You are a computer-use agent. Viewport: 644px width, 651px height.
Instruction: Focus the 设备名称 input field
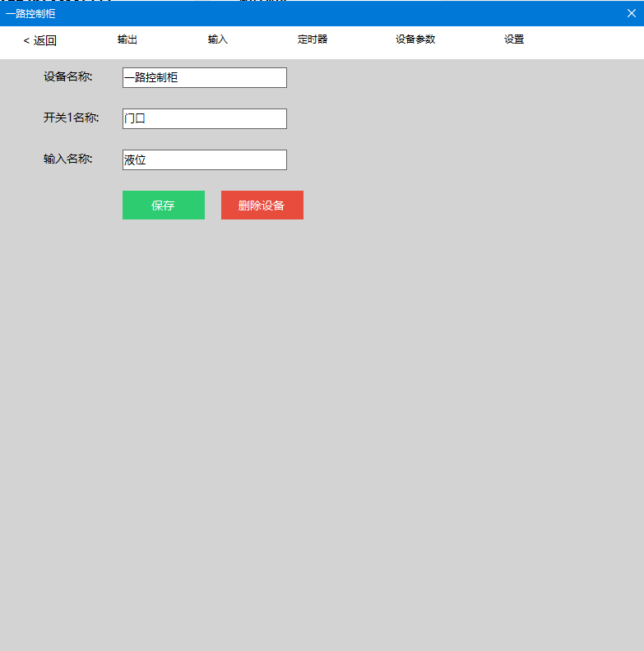point(204,78)
